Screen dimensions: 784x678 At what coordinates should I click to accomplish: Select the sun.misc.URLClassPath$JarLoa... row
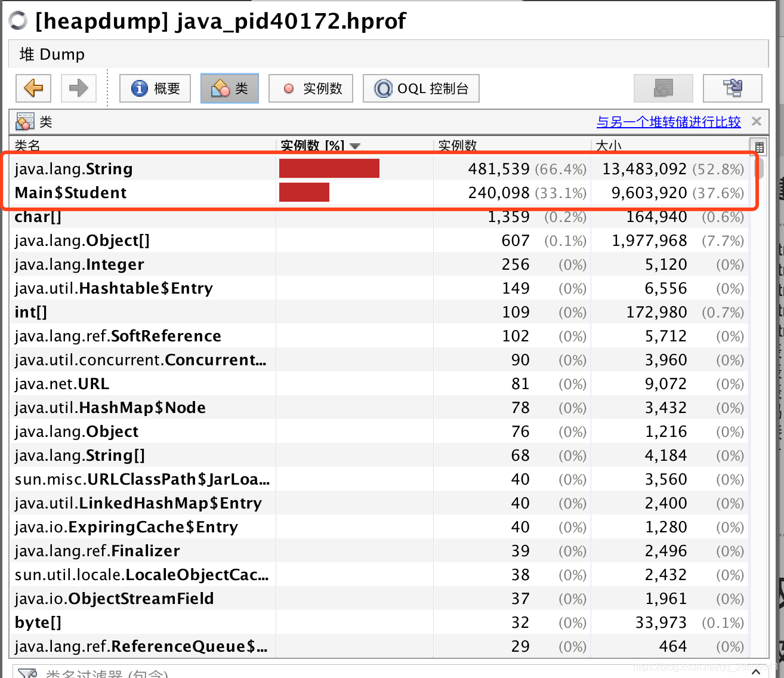click(379, 479)
